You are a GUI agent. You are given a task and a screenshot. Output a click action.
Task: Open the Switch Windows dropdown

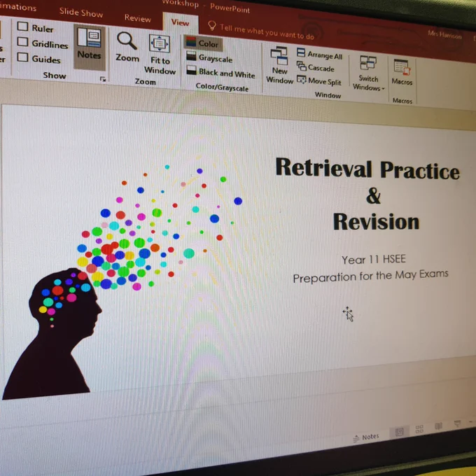pyautogui.click(x=368, y=73)
